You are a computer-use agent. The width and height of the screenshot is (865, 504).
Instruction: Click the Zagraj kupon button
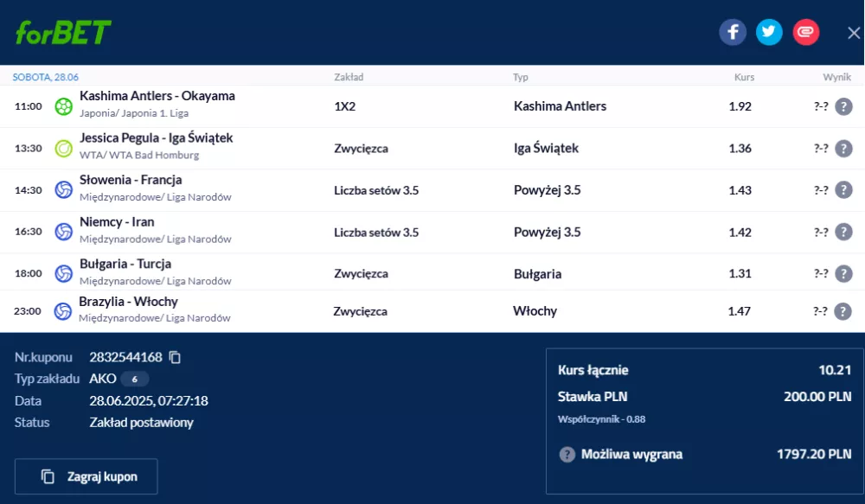pyautogui.click(x=86, y=476)
